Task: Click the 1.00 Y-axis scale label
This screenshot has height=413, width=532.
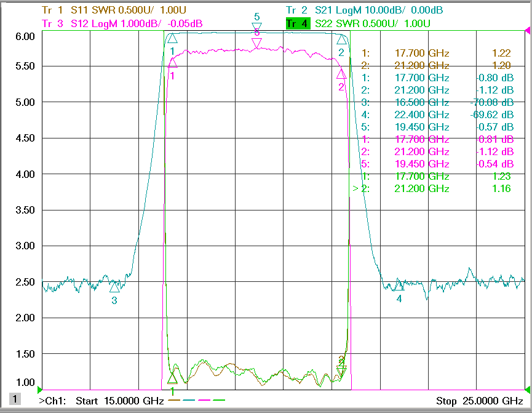Action: click(x=25, y=382)
